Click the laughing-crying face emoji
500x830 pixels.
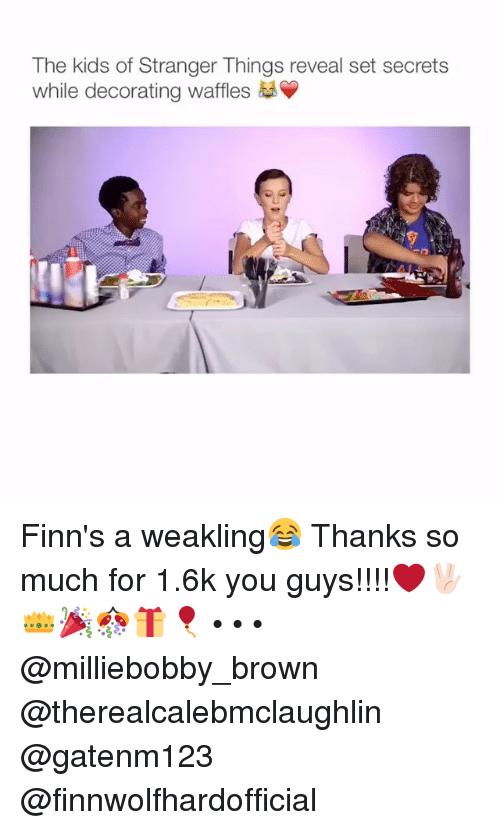tap(286, 534)
